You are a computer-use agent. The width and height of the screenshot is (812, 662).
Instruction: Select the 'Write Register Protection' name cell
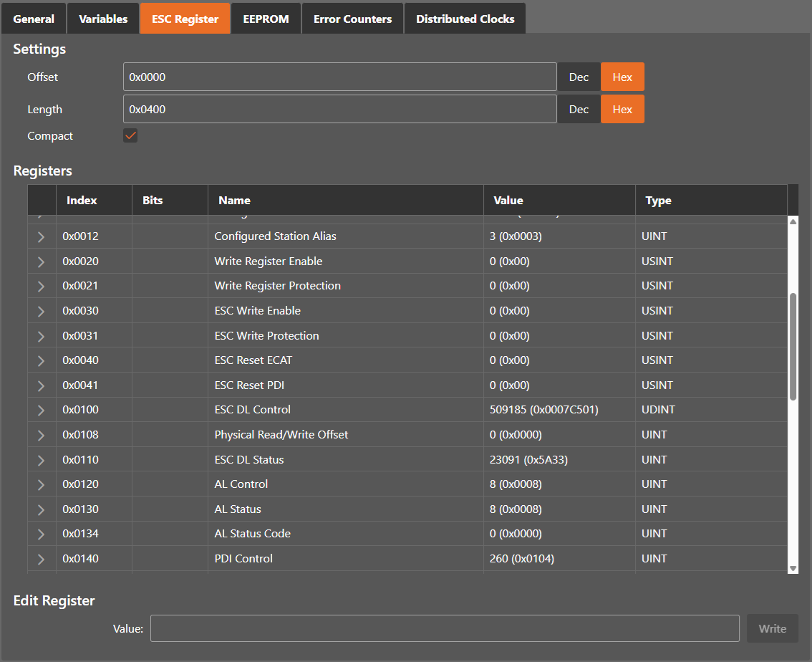345,285
